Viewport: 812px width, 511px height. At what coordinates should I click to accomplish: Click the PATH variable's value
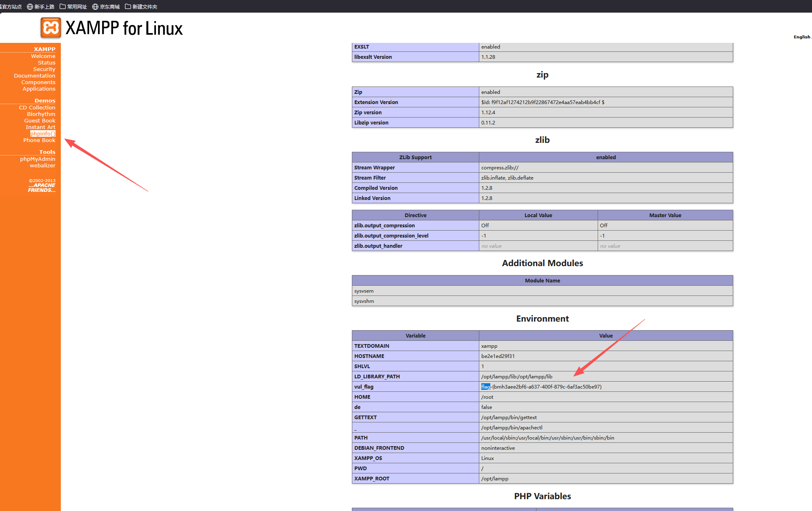[x=547, y=438]
